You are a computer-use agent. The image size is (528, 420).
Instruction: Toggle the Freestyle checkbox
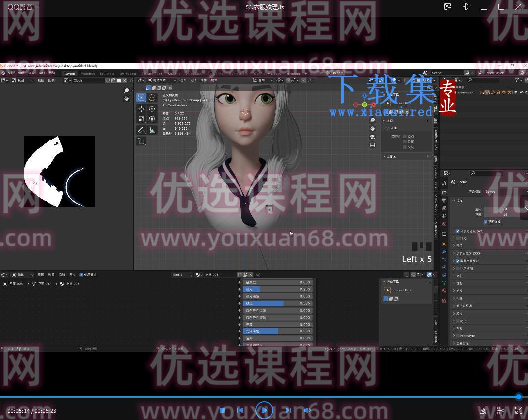click(458, 336)
